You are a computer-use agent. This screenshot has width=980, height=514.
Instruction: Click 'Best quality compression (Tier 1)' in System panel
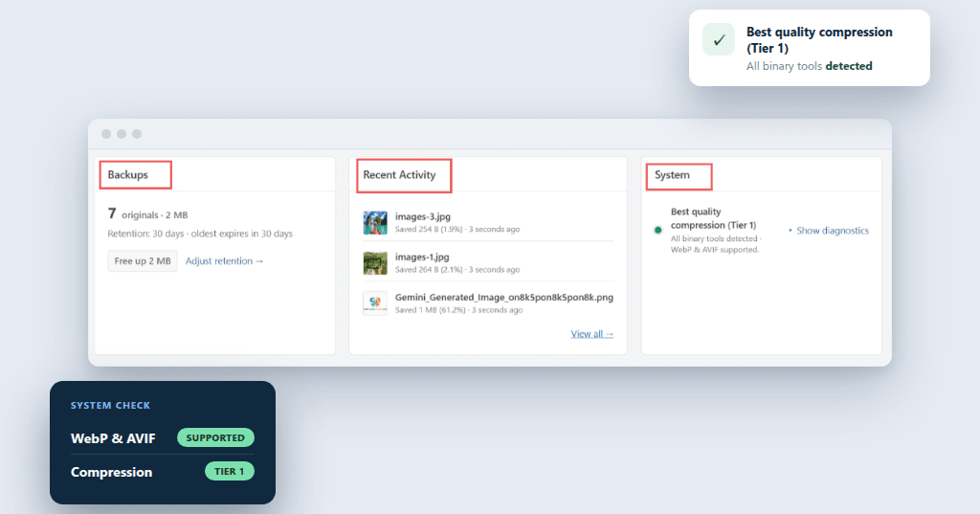click(713, 218)
